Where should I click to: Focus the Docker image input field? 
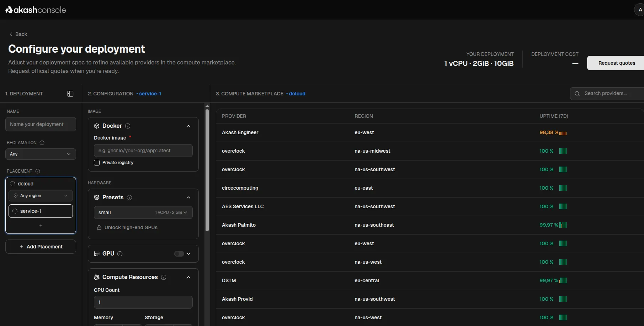(143, 151)
